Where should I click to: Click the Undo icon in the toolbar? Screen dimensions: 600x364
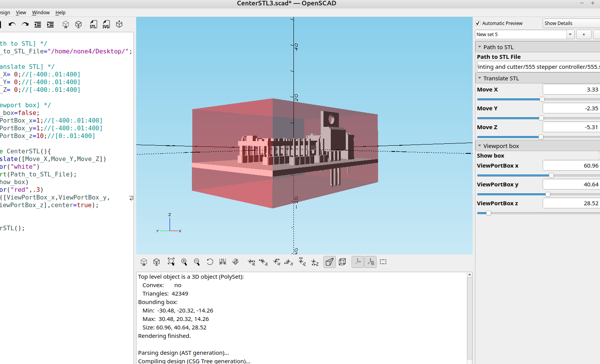pos(12,24)
